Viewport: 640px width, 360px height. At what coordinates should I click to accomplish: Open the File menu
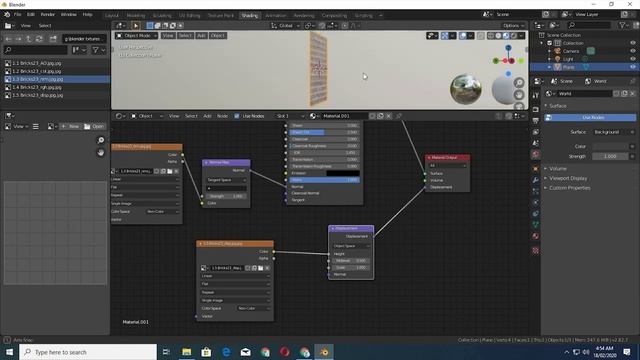18,14
